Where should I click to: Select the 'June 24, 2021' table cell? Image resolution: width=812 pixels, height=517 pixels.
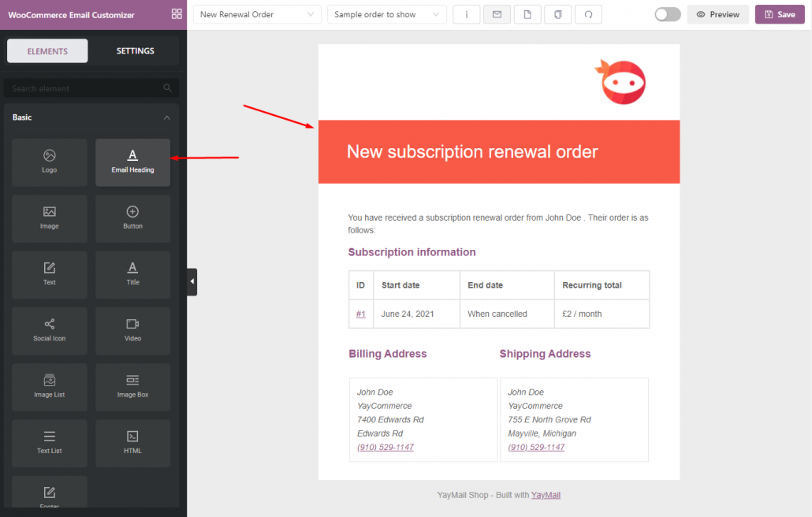tap(416, 314)
